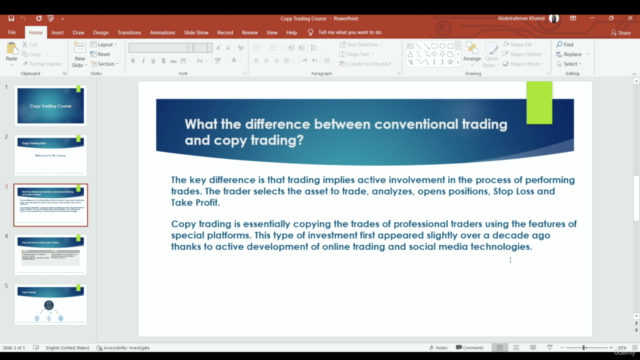Toggle Italic formatting
This screenshot has width=640, height=360.
tap(143, 61)
